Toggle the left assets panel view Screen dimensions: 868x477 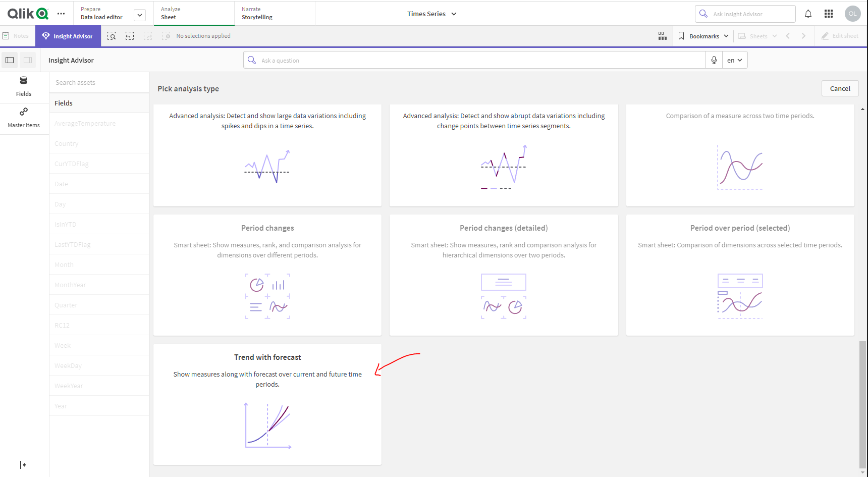pyautogui.click(x=10, y=60)
